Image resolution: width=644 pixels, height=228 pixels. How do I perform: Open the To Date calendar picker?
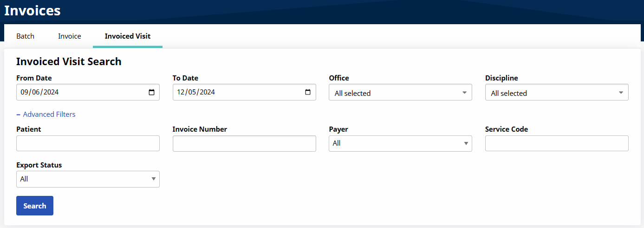click(x=308, y=92)
